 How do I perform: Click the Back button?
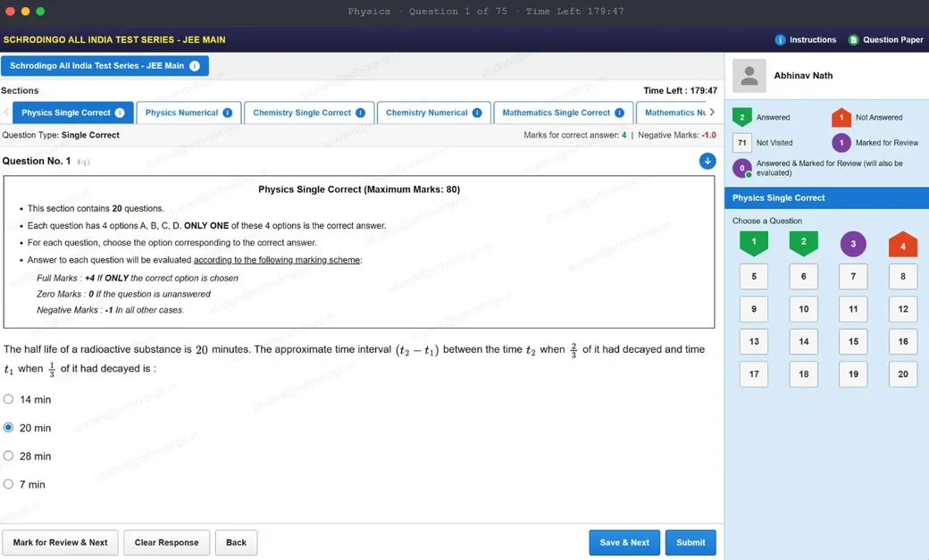236,542
